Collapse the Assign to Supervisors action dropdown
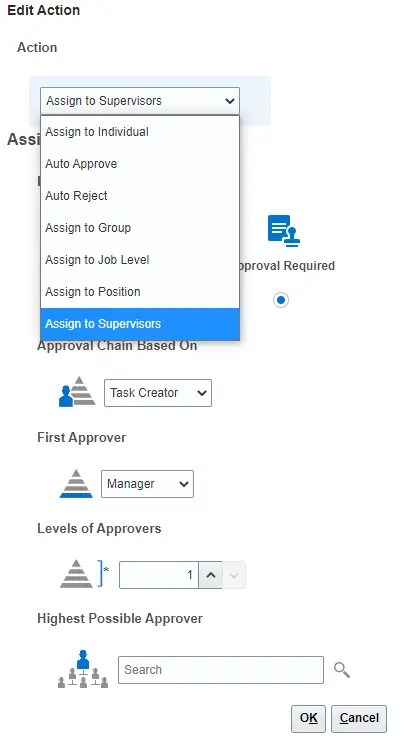This screenshot has width=410, height=746. [x=140, y=101]
